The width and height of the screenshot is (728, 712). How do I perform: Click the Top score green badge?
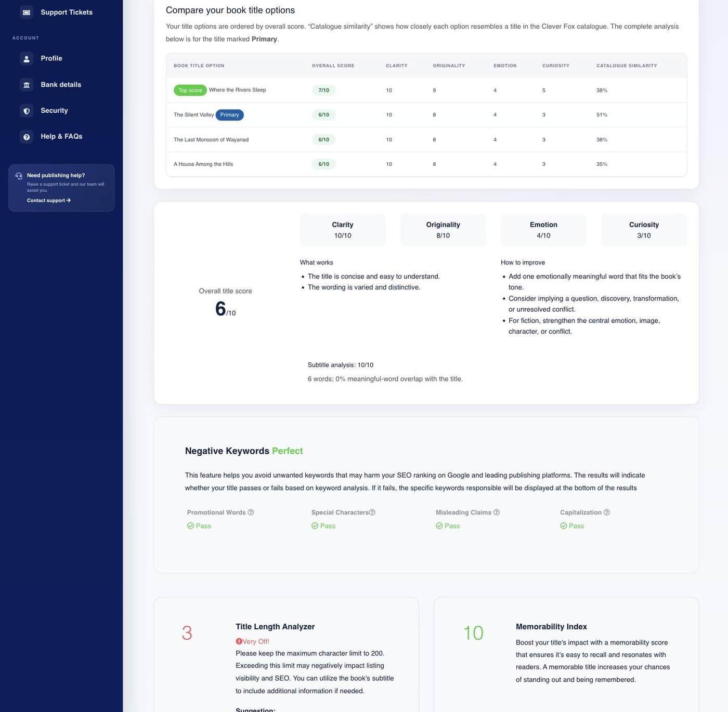[190, 90]
